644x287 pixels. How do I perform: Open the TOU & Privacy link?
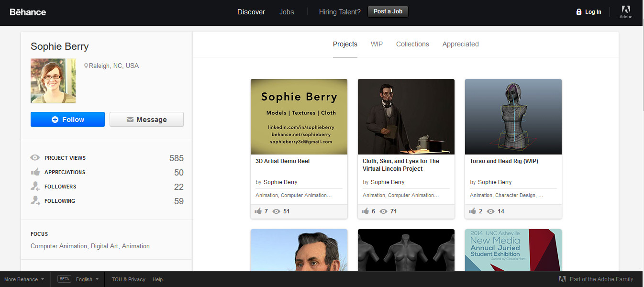tap(128, 279)
